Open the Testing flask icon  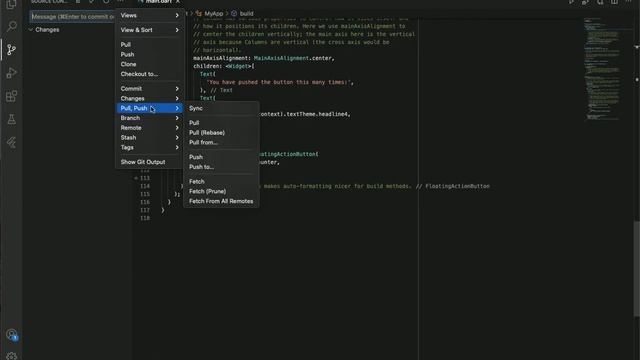[x=11, y=119]
